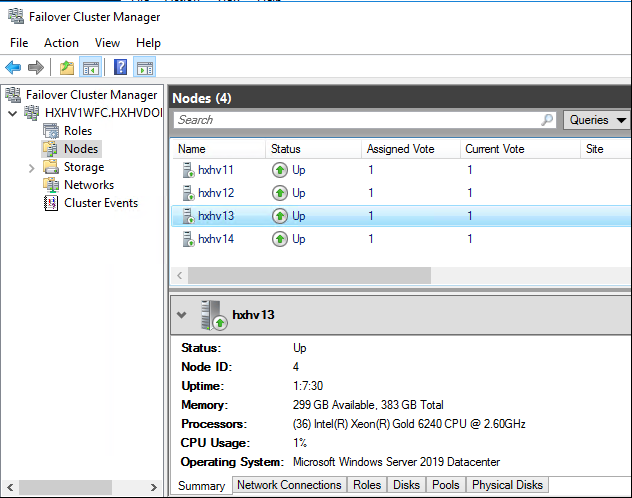
Task: Select the hxhv13 node name in list
Action: tap(216, 216)
